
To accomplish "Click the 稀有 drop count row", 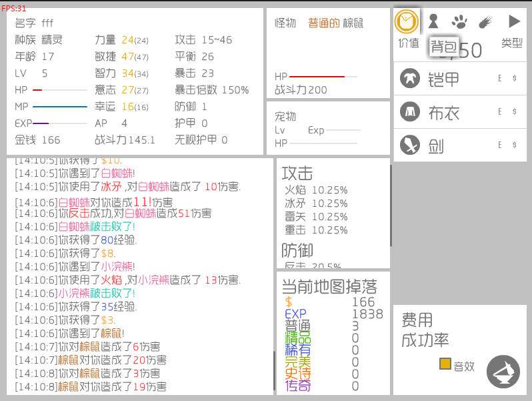I will tap(321, 350).
